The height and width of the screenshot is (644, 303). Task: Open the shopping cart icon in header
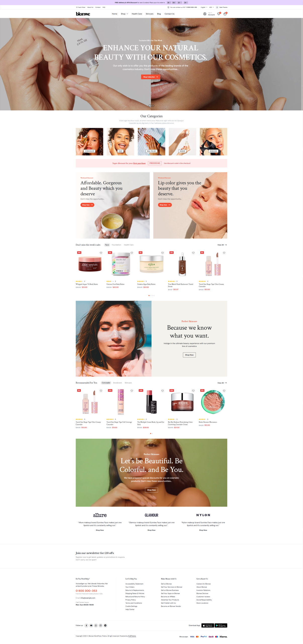pos(225,14)
